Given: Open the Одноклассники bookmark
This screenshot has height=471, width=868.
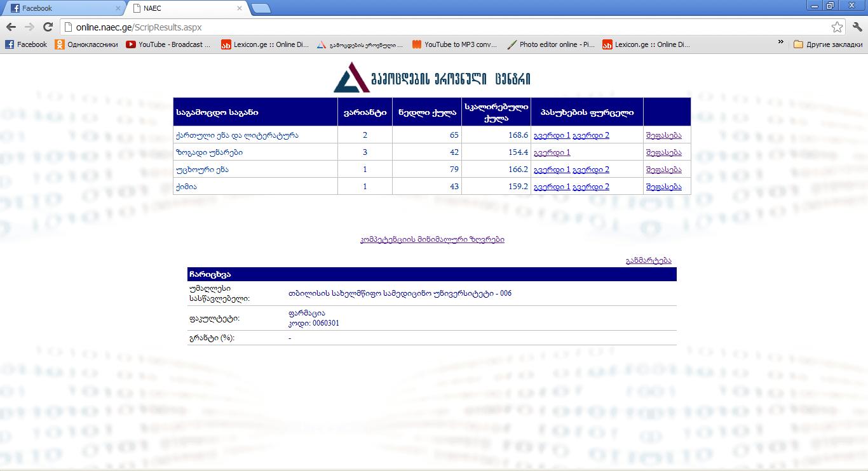Looking at the screenshot, I should [86, 44].
